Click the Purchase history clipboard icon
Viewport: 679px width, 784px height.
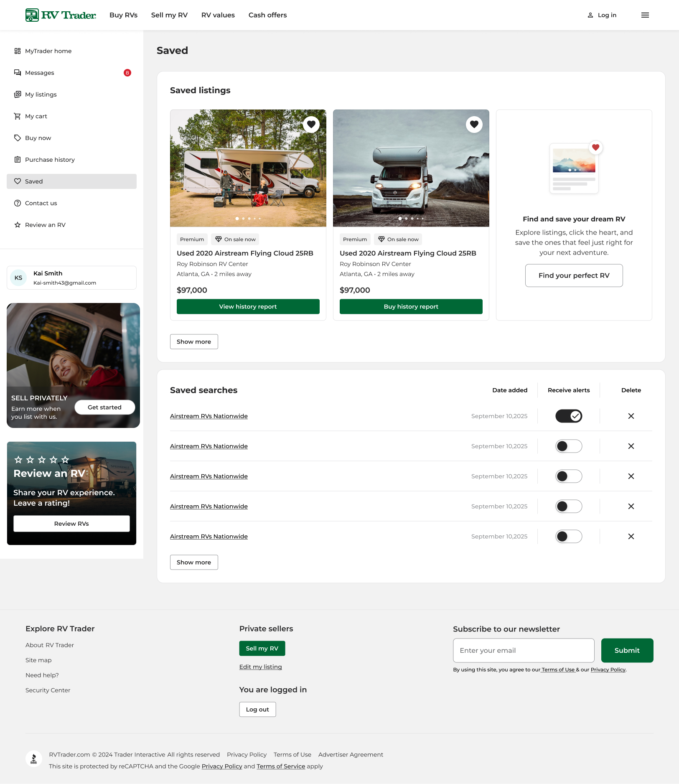18,160
